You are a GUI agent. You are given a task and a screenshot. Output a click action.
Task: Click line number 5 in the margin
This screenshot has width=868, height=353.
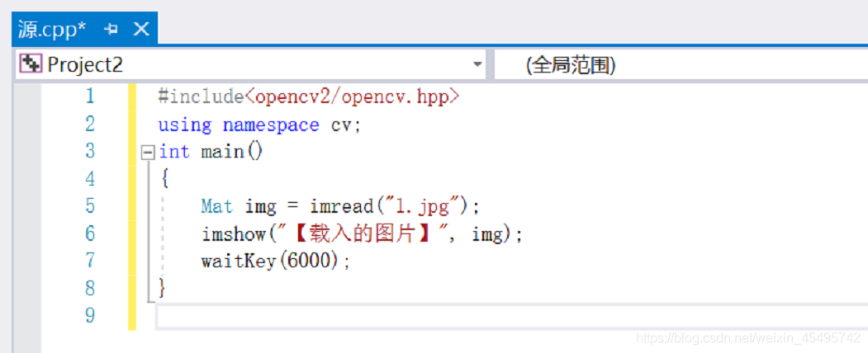tap(89, 206)
